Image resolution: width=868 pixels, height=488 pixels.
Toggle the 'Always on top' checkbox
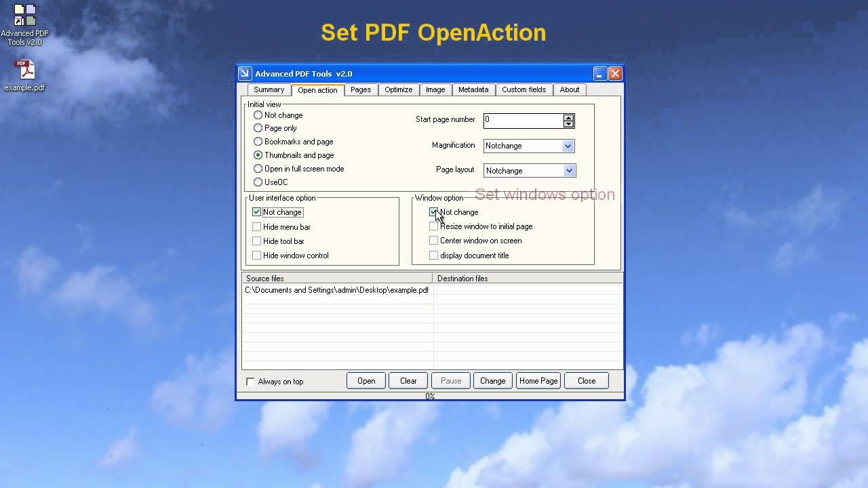250,382
